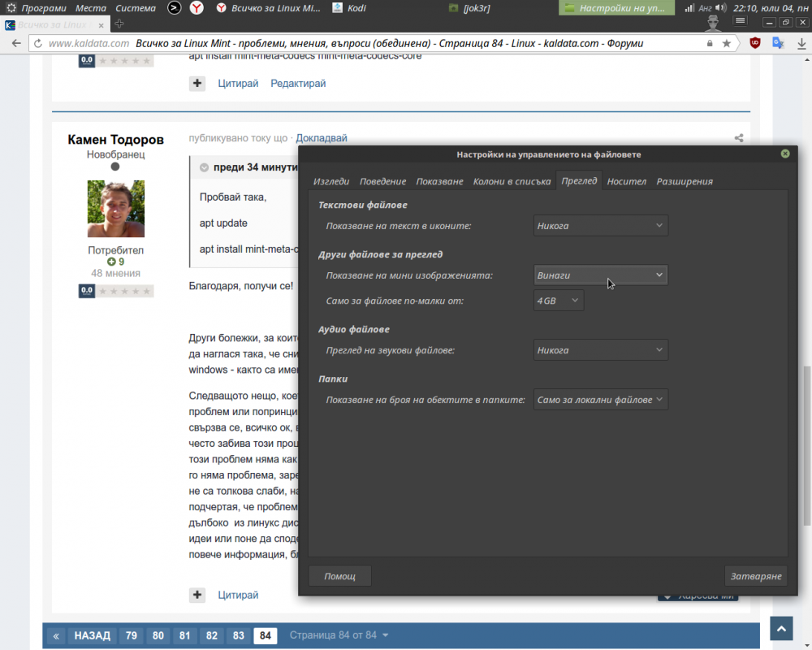Click the incognito profile icon
This screenshot has height=650, width=812.
(x=713, y=24)
